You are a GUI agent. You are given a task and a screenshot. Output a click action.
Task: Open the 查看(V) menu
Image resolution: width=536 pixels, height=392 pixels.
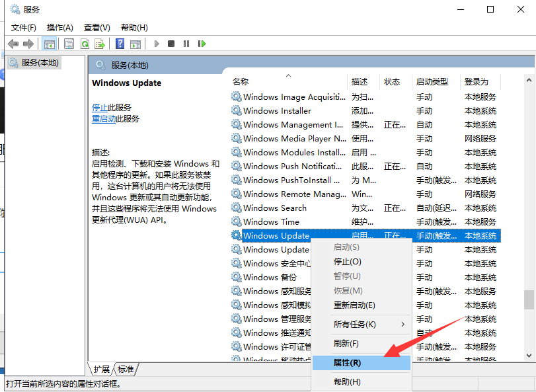click(96, 28)
